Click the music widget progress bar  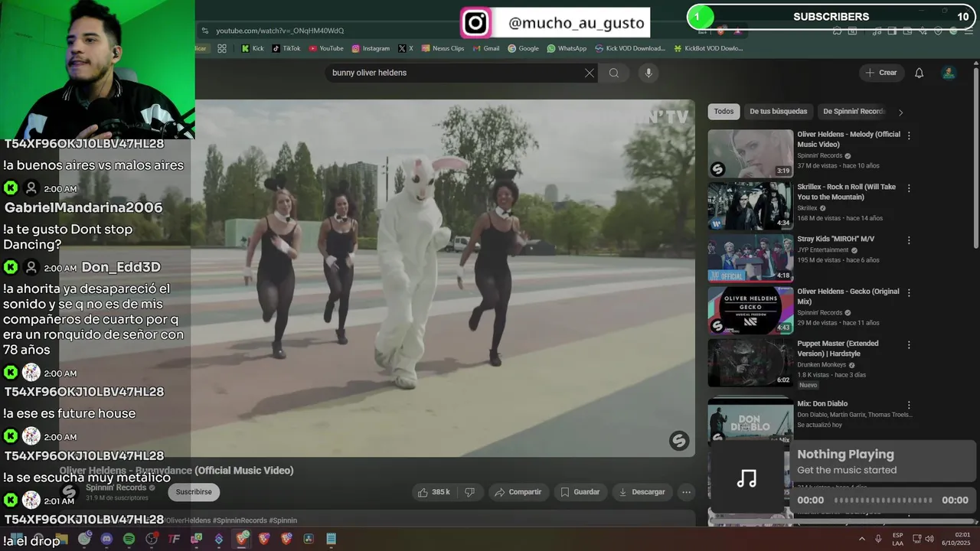click(883, 500)
